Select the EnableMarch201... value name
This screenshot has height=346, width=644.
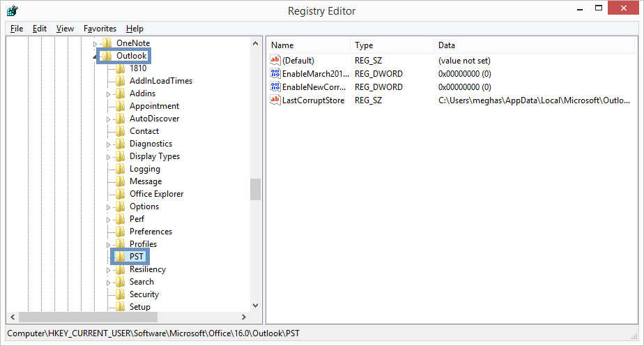pyautogui.click(x=316, y=73)
